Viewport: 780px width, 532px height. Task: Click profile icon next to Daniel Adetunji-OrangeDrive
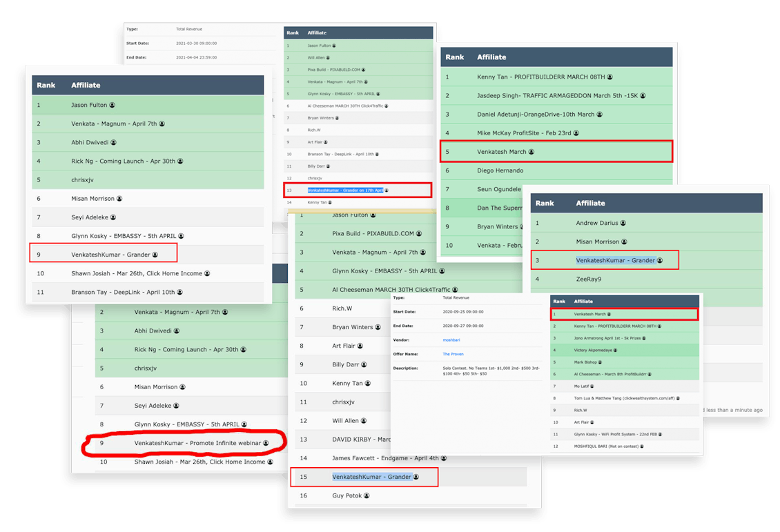600,114
